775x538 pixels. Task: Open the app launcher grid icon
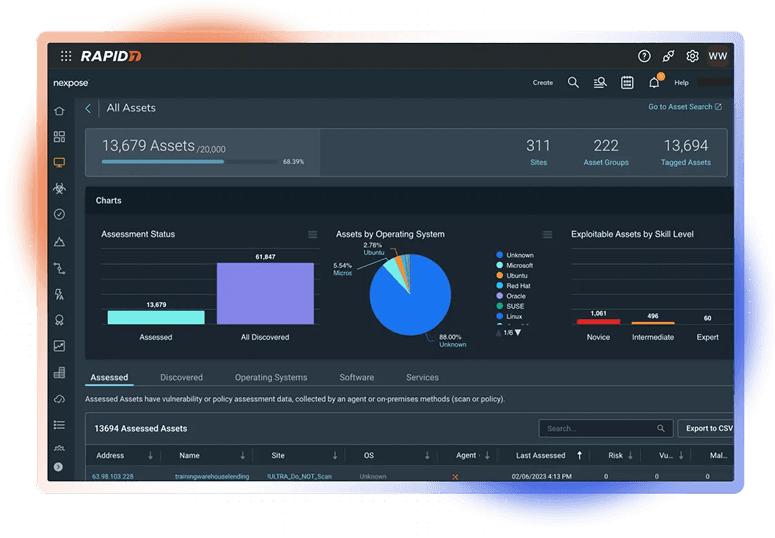[66, 56]
